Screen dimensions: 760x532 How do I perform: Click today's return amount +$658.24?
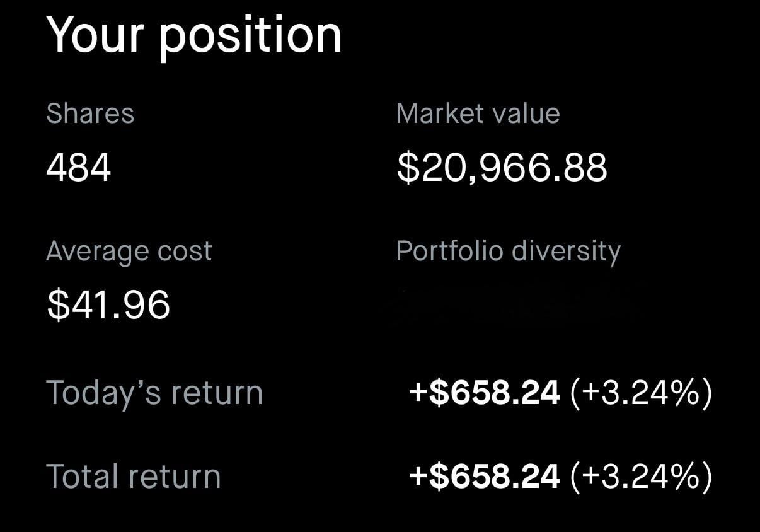[484, 393]
